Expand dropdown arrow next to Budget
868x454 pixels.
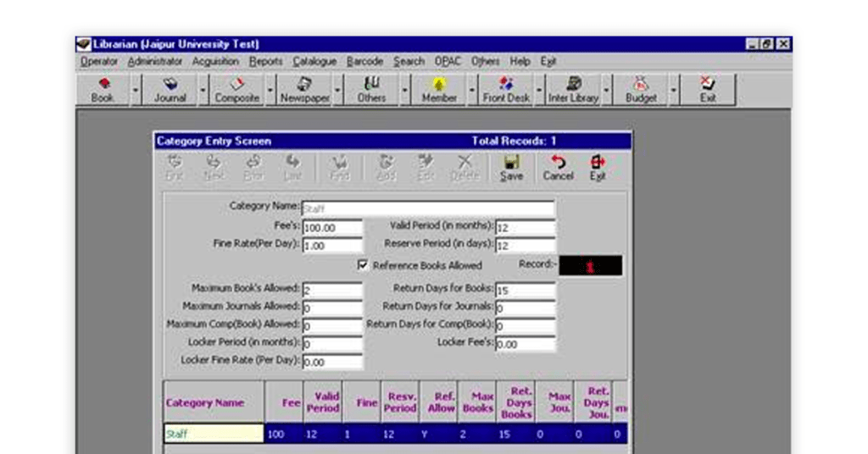tap(674, 90)
